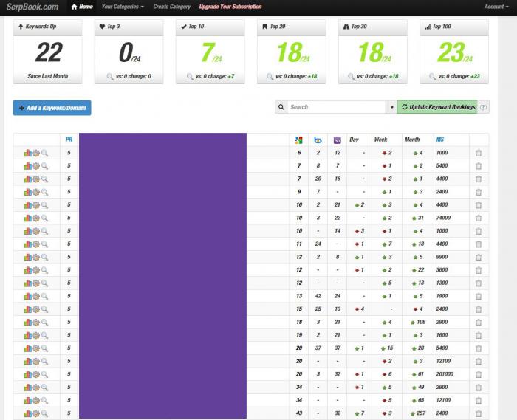Click the Month column header
Image resolution: width=517 pixels, height=420 pixels.
412,140
